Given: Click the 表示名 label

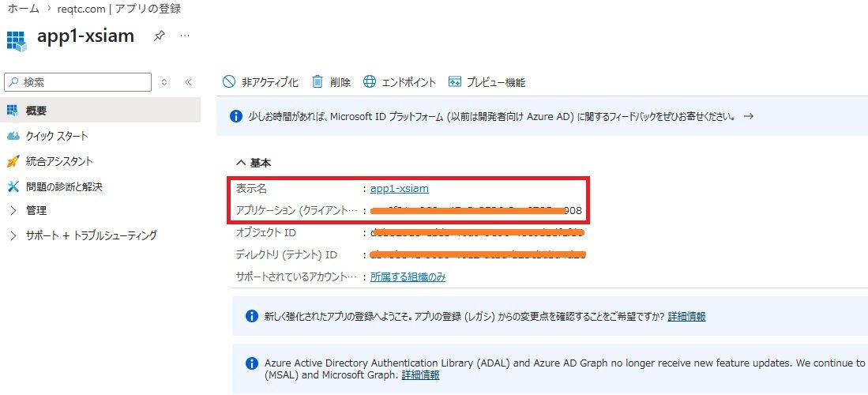Looking at the screenshot, I should pos(251,188).
